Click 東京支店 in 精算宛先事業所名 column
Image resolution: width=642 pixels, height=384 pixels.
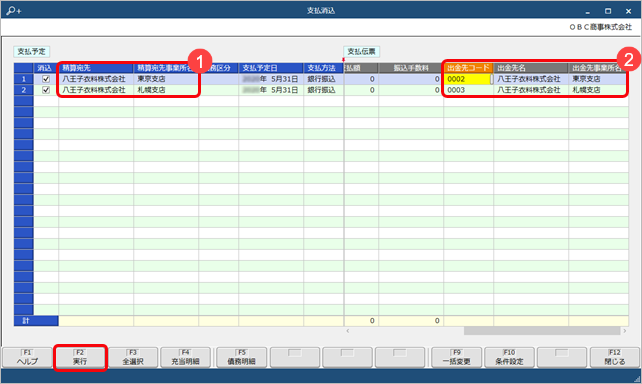pyautogui.click(x=166, y=79)
